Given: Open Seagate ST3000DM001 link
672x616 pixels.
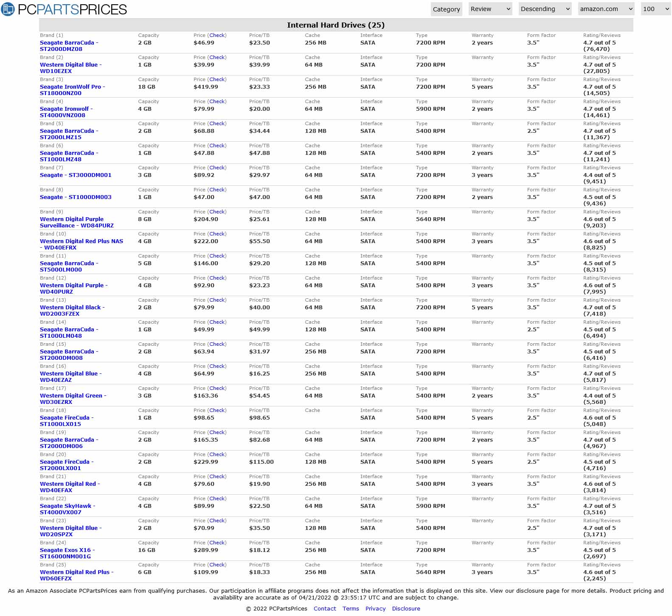Looking at the screenshot, I should click(76, 175).
